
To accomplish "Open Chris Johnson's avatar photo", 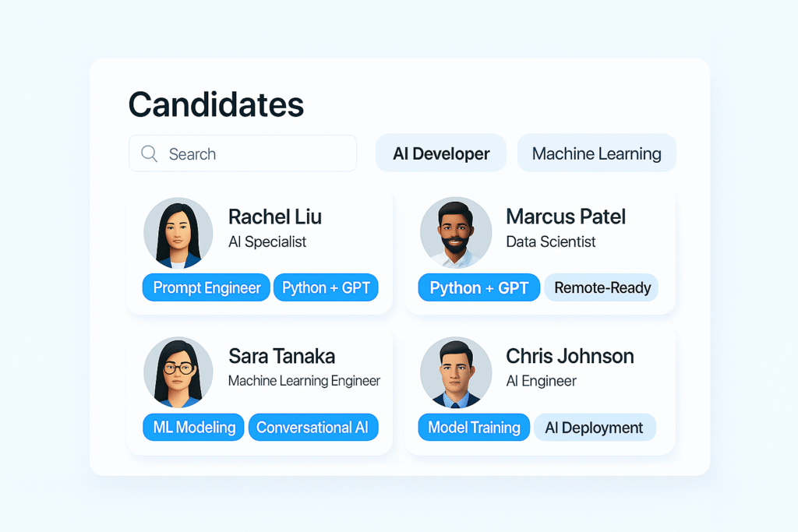I will click(x=456, y=372).
